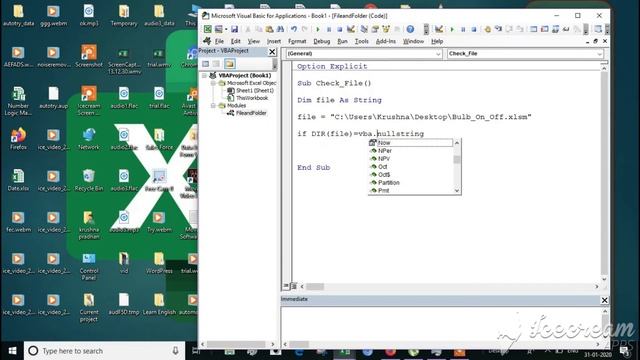The image size is (640, 360).
Task: Click View Object in the Project panel
Action: coord(216,64)
